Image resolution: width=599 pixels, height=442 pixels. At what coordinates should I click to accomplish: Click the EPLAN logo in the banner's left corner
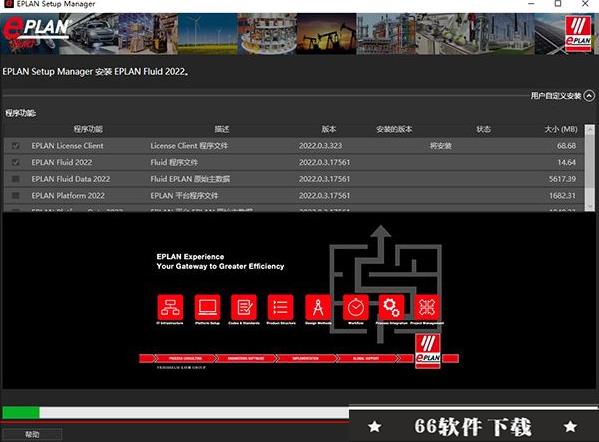coord(35,32)
